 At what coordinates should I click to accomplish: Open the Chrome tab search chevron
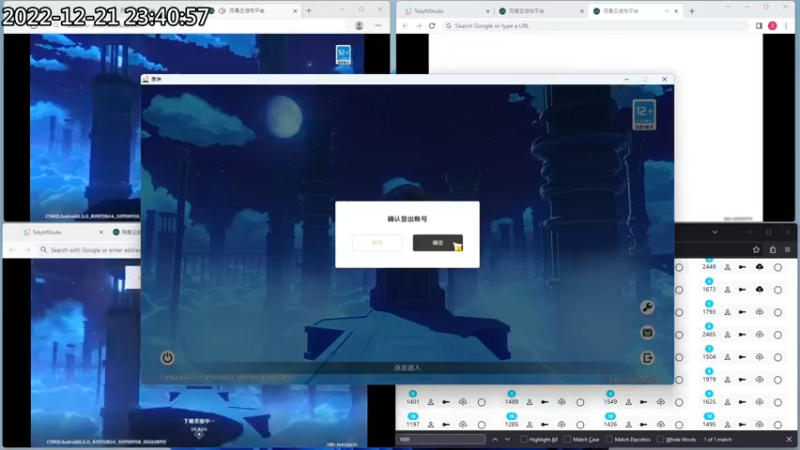pyautogui.click(x=728, y=7)
